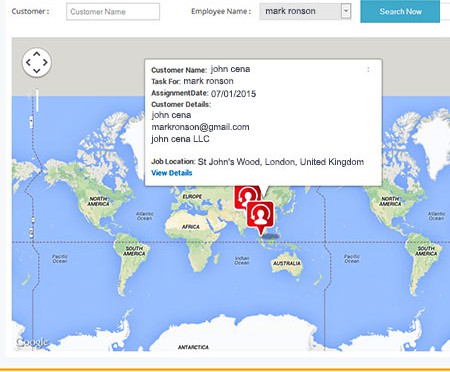Expand the Employee Name dropdown arrow

coord(346,11)
